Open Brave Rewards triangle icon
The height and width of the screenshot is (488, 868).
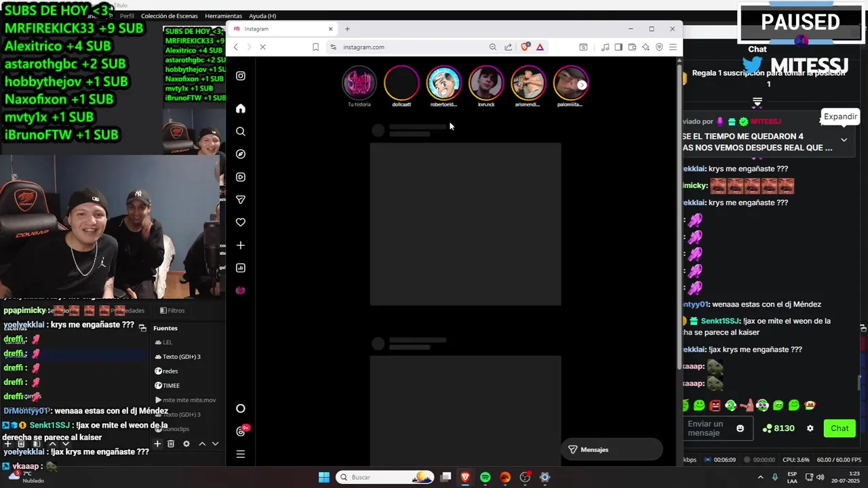tap(540, 47)
